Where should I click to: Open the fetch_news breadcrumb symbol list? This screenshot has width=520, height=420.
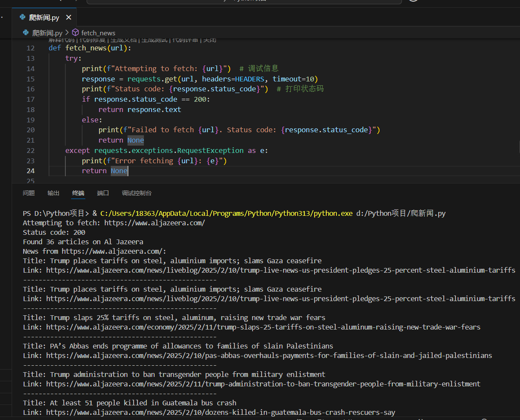[98, 33]
